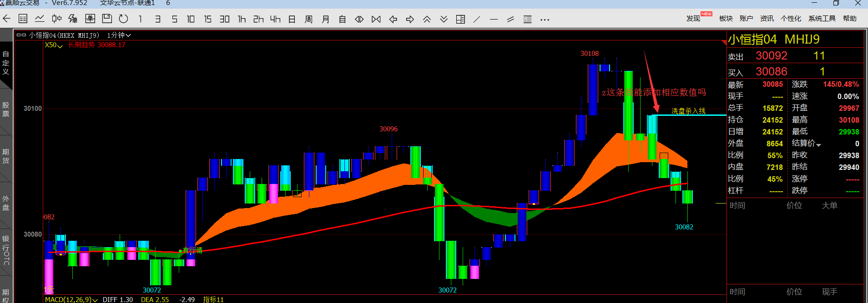Open the 系统工具 menu
This screenshot has height=303, width=868.
pyautogui.click(x=822, y=19)
